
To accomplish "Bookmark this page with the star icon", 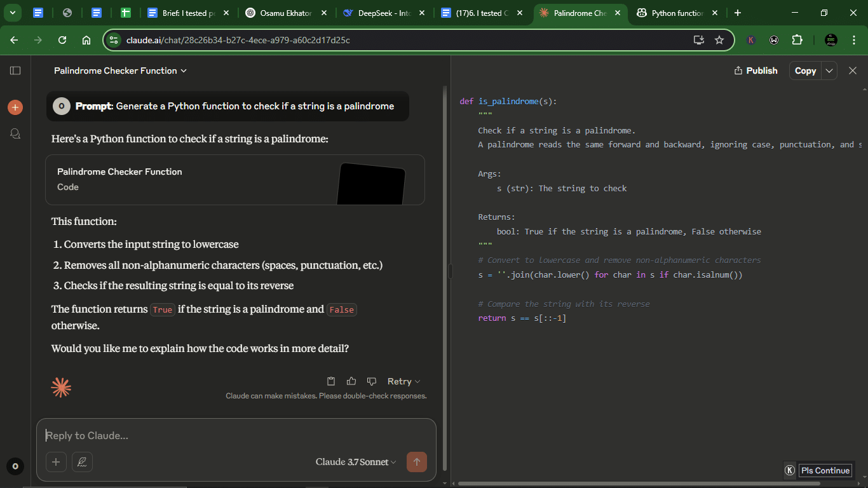I will [719, 40].
